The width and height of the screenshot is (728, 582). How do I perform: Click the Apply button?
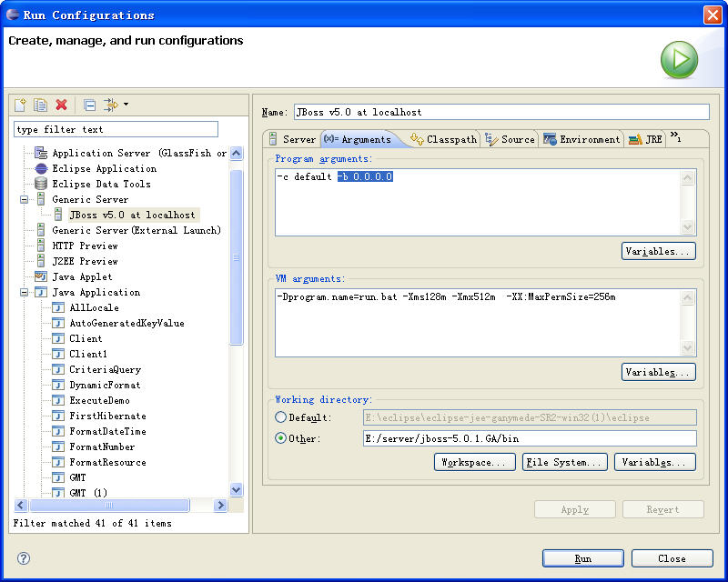575,509
